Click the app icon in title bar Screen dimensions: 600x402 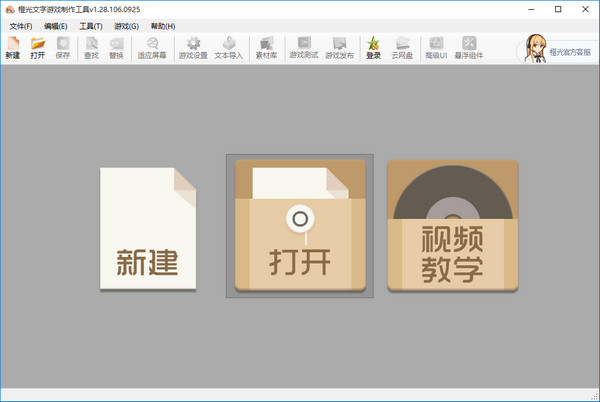pos(10,9)
